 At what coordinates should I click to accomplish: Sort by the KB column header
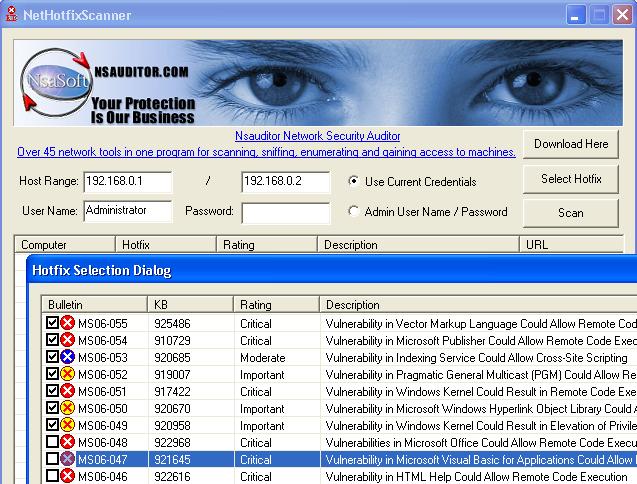click(190, 305)
